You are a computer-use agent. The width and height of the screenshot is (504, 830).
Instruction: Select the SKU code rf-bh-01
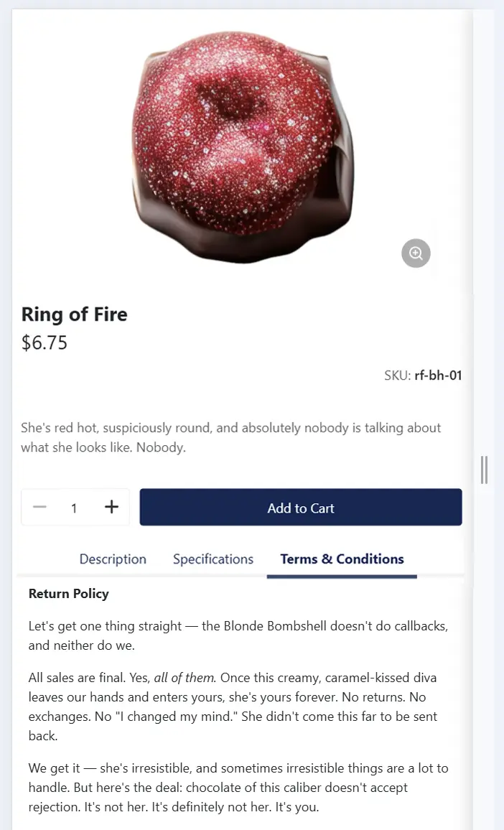tap(439, 376)
